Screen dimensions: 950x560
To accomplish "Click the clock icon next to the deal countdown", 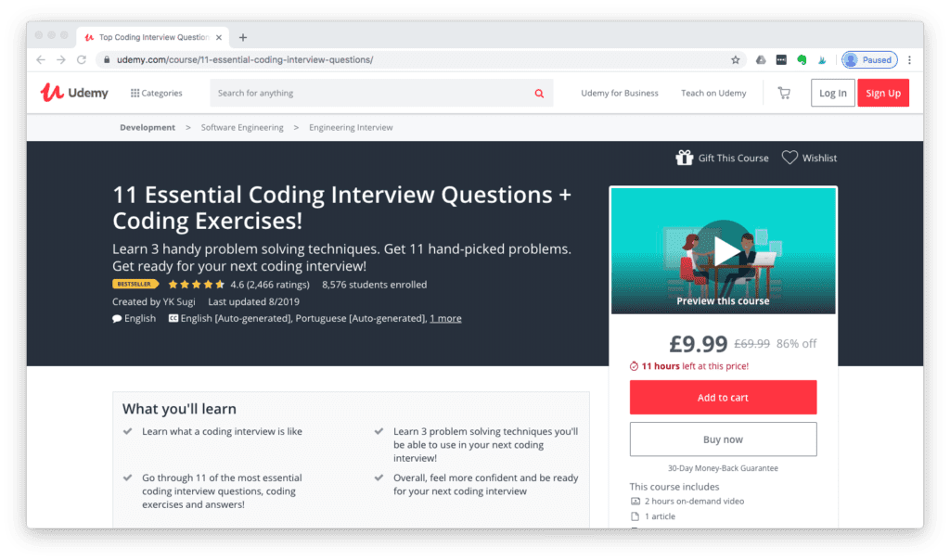I will click(635, 366).
